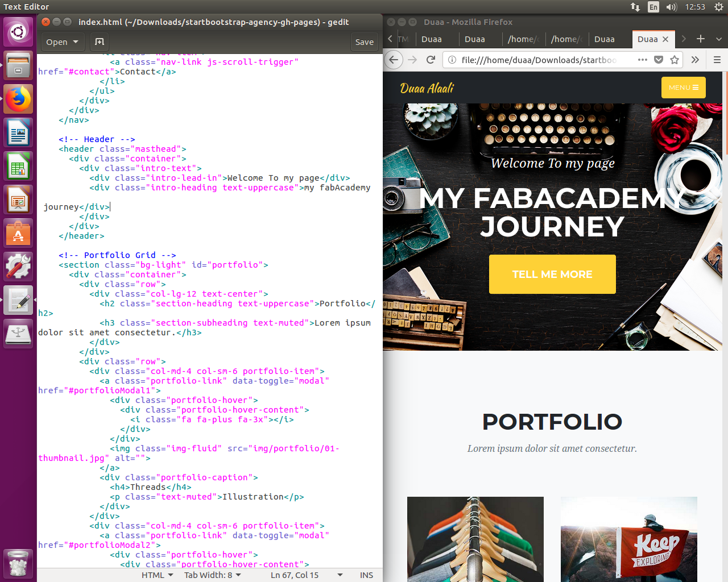The height and width of the screenshot is (582, 728).
Task: Click the '<!-- Header -->' comment in code
Action: (97, 139)
